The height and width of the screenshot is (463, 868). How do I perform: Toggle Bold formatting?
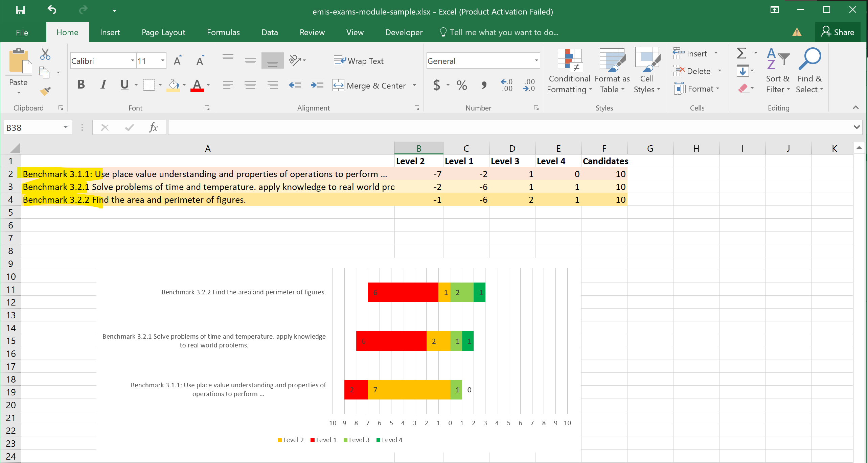pos(81,84)
